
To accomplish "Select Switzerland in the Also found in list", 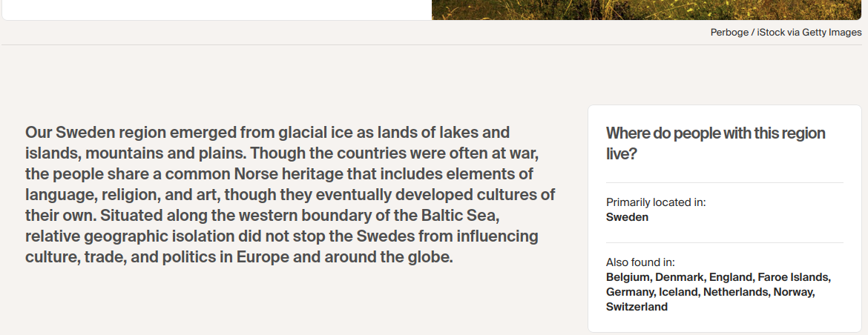I will tap(637, 307).
